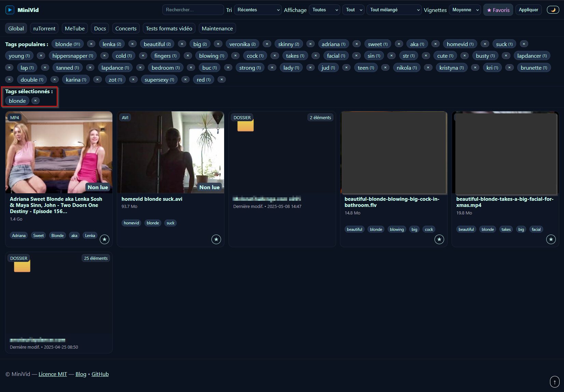Click the selected blonde tag chip
The height and width of the screenshot is (392, 564).
click(17, 101)
